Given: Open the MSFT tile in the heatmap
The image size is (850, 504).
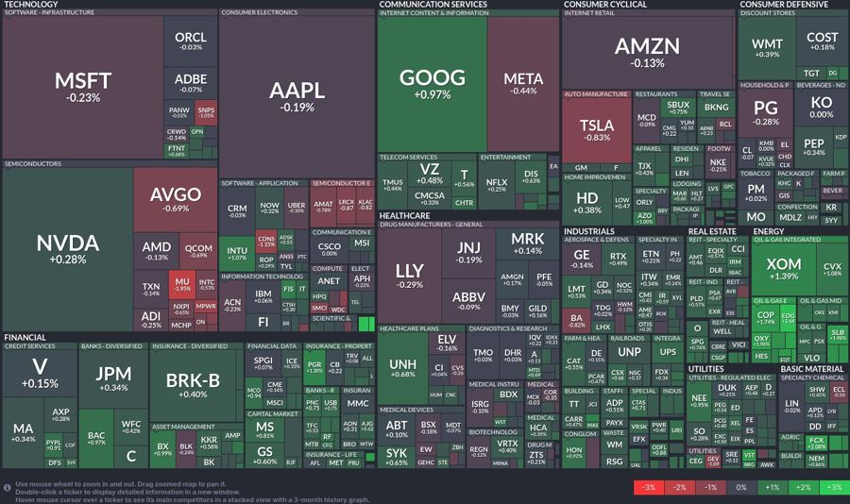Looking at the screenshot, I should coord(83,87).
